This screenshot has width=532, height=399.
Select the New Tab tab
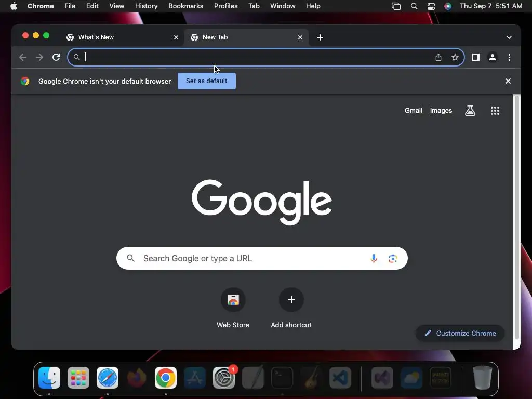(x=246, y=37)
